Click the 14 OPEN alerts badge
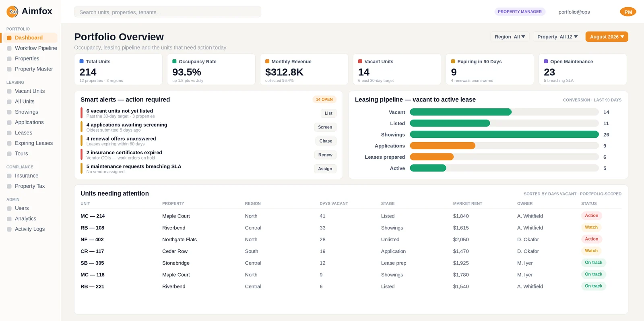This screenshot has width=644, height=321. point(324,99)
